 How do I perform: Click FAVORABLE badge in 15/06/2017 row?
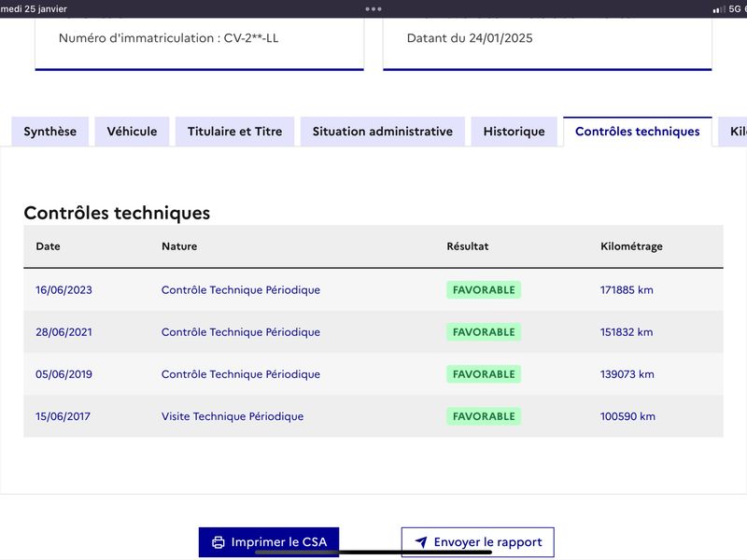click(484, 416)
